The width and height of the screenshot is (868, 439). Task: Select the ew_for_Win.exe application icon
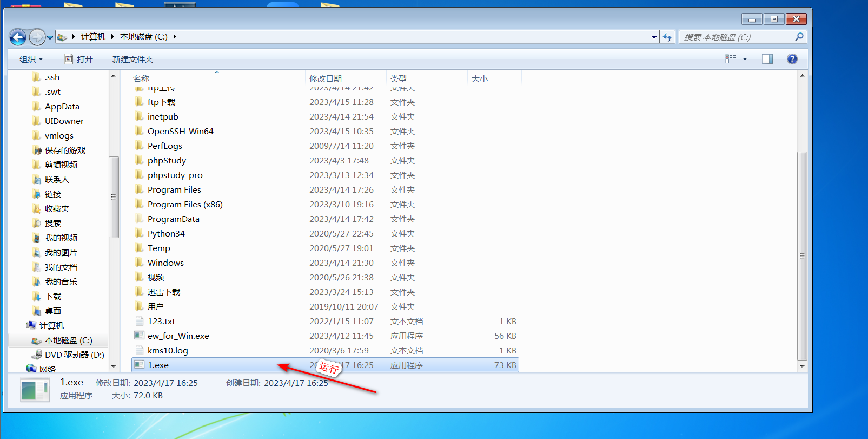pos(140,336)
